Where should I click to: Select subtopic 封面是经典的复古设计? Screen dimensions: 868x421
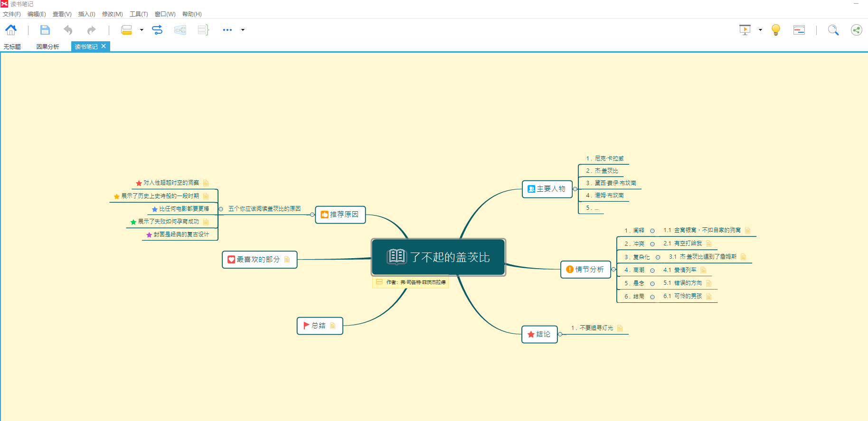coord(178,234)
